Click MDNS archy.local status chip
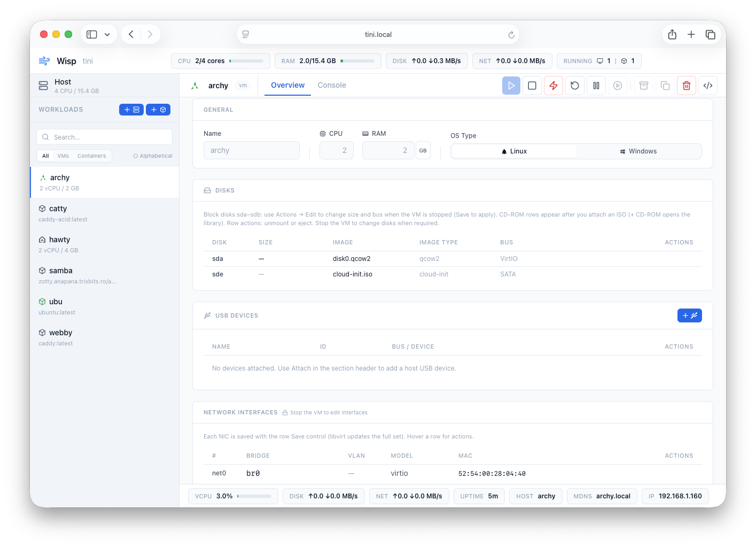The width and height of the screenshot is (756, 547). pyautogui.click(x=602, y=496)
